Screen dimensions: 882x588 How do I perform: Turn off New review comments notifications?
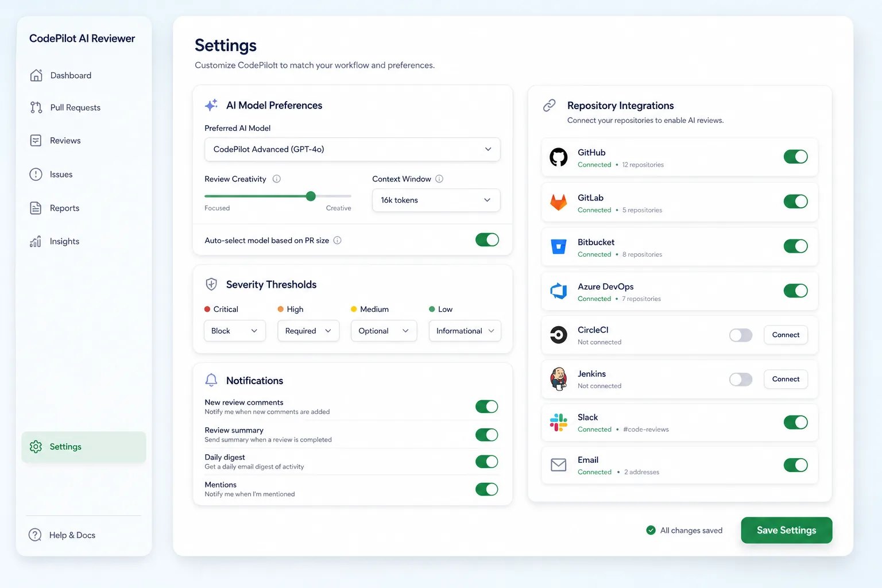click(x=487, y=407)
